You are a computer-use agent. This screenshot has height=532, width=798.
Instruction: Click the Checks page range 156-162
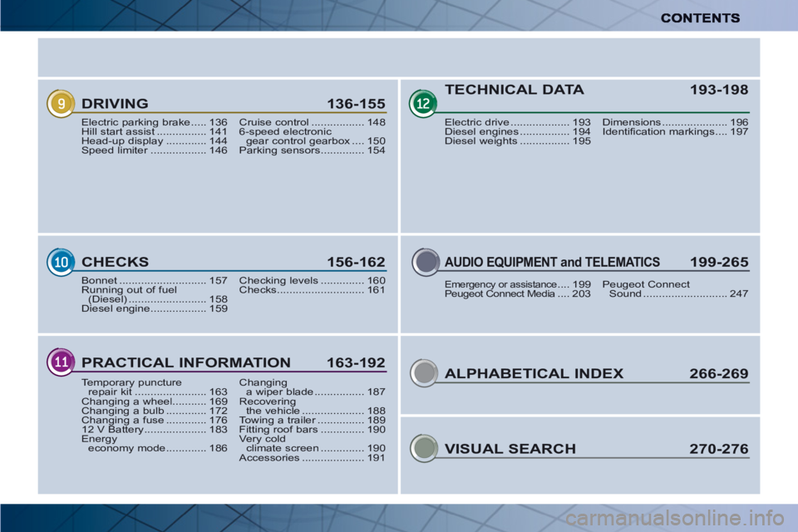[357, 262]
